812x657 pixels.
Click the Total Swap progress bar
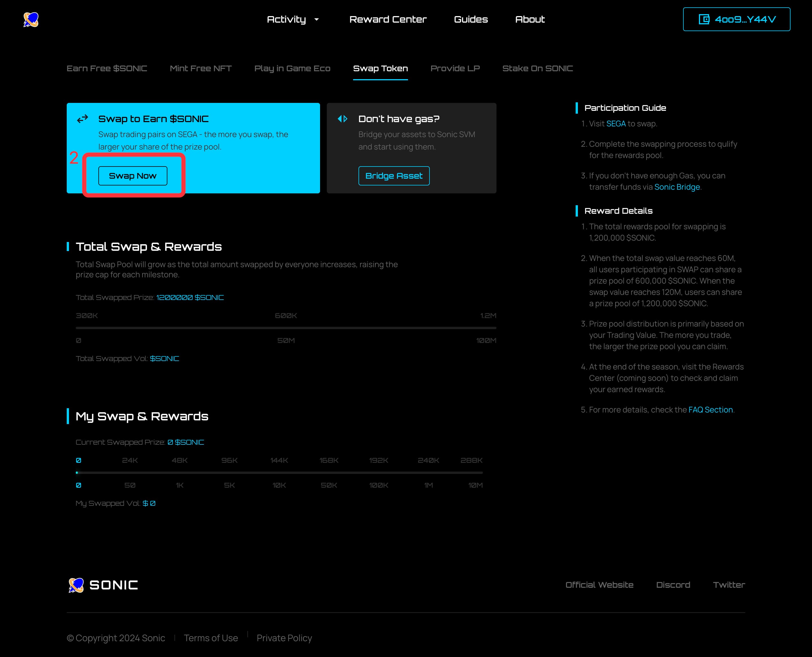(286, 328)
